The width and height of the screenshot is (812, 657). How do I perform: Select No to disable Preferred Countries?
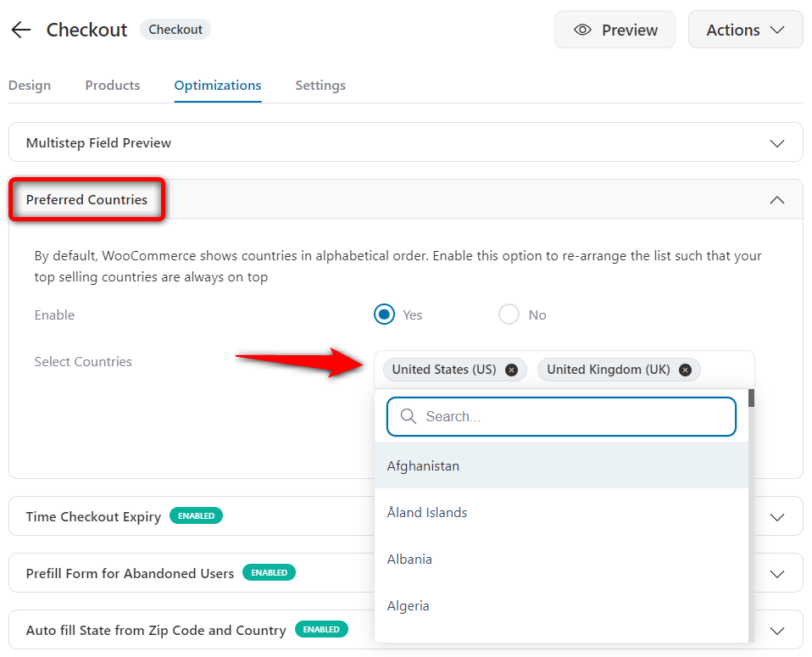tap(509, 314)
